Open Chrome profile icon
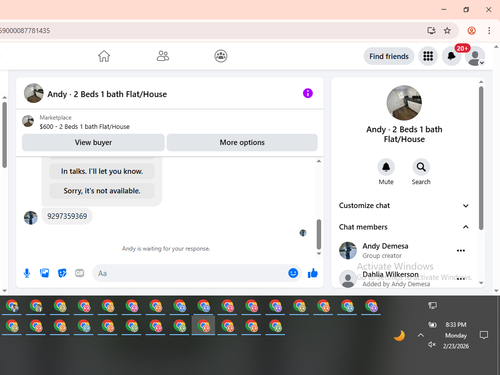The image size is (500, 375). [471, 31]
